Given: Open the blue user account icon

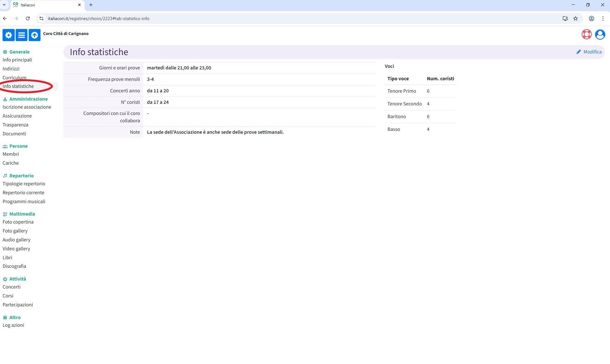Looking at the screenshot, I should click(600, 34).
